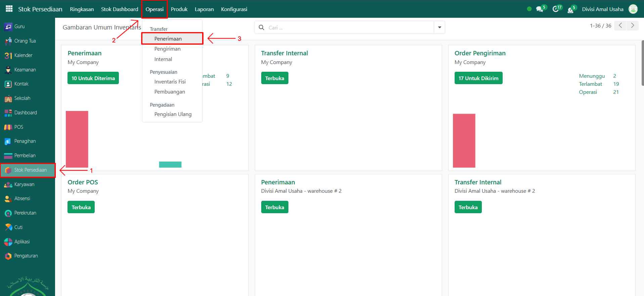Select Pengisian Ulang menu entry
This screenshot has height=296, width=644.
click(x=173, y=114)
